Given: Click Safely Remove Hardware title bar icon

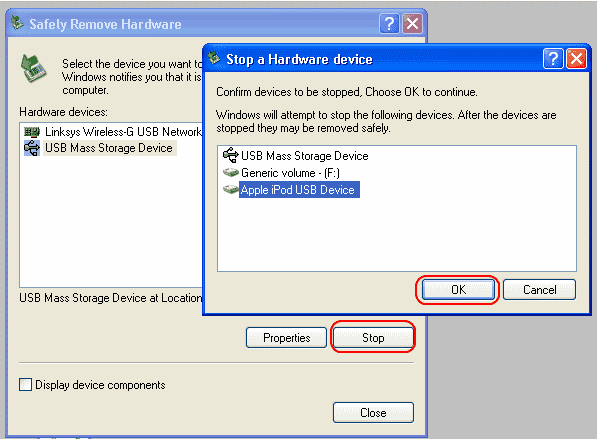Looking at the screenshot, I should (x=17, y=23).
